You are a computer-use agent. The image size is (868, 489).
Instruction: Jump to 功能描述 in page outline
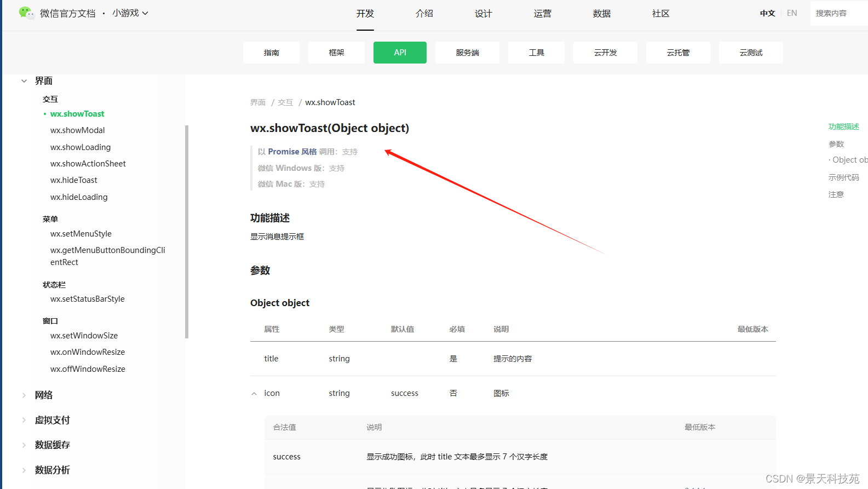(x=843, y=126)
